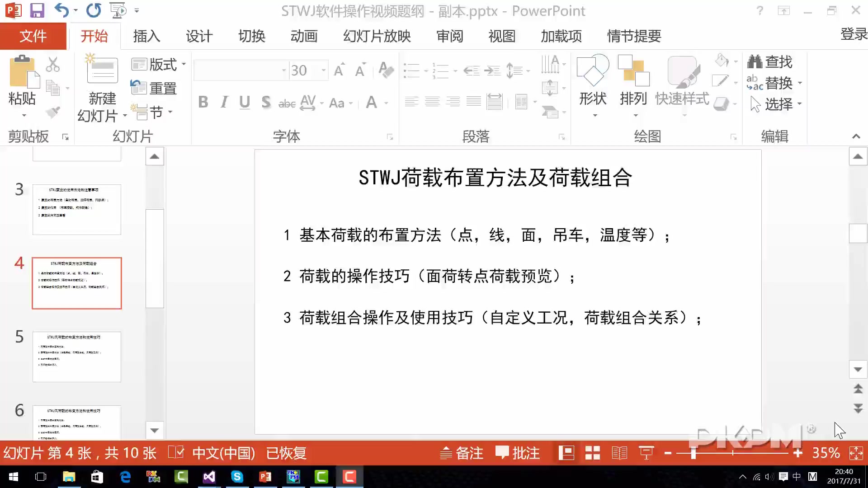Viewport: 868px width, 488px height.
Task: Click the Save icon in quick access toolbar
Action: [x=37, y=10]
